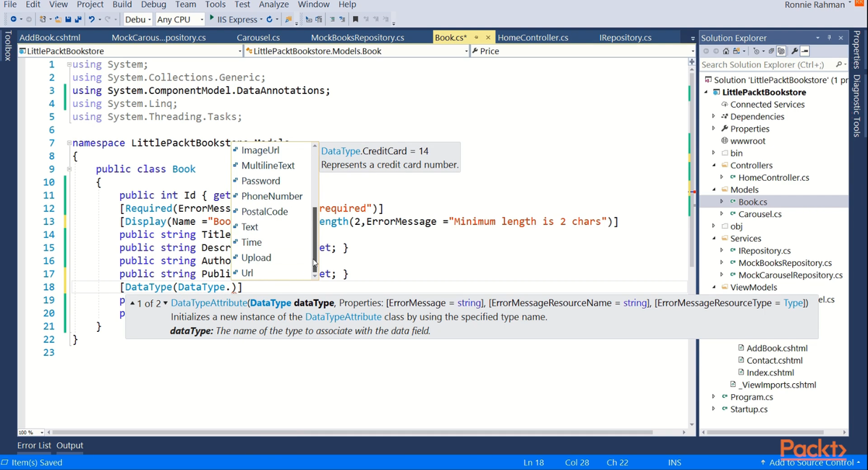This screenshot has width=868, height=470.
Task: Open the editor zoom 100% dropdown
Action: point(31,432)
